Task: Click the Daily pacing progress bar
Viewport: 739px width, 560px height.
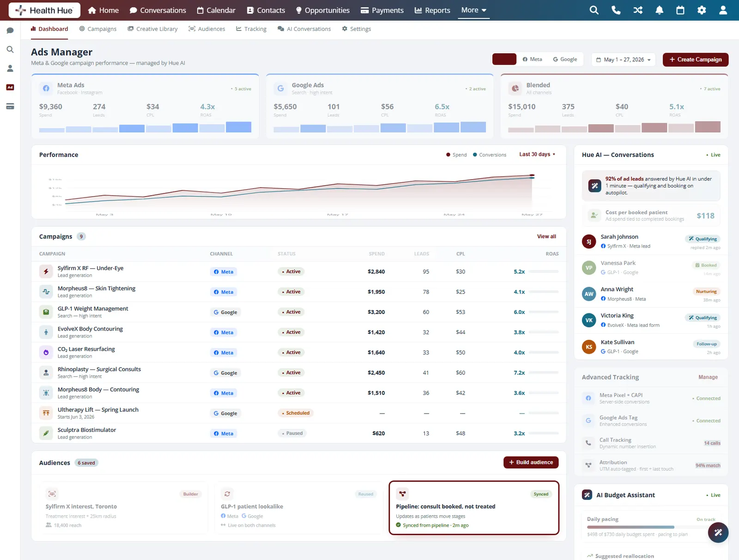Action: click(651, 527)
